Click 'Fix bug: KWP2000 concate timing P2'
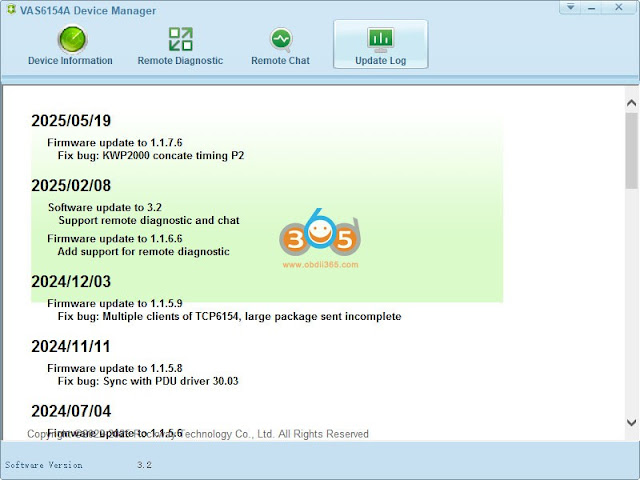This screenshot has width=640, height=480. [151, 156]
